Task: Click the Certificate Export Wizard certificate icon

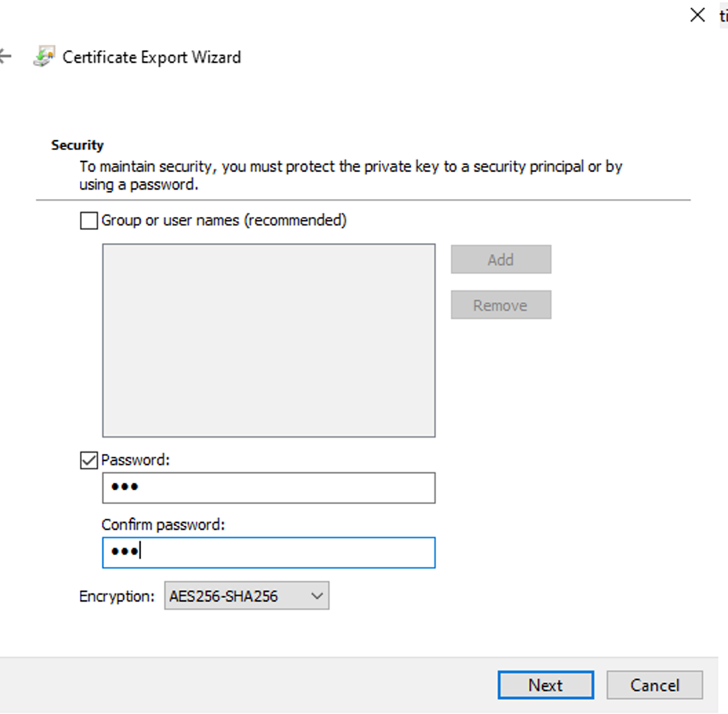Action: coord(44,57)
